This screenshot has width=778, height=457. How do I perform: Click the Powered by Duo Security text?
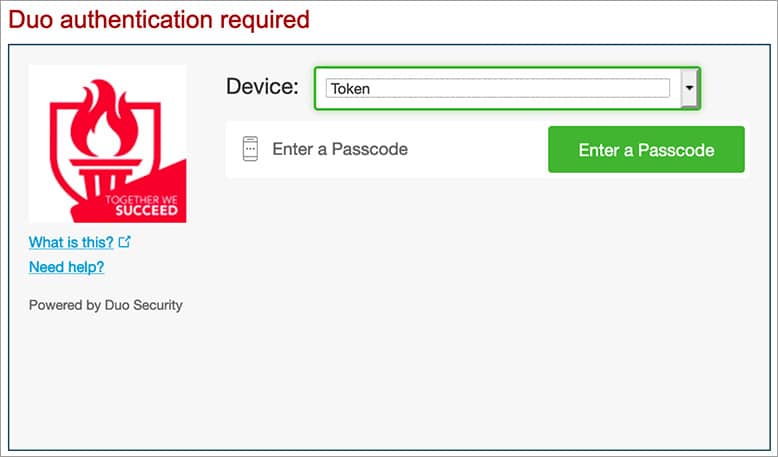[x=106, y=305]
